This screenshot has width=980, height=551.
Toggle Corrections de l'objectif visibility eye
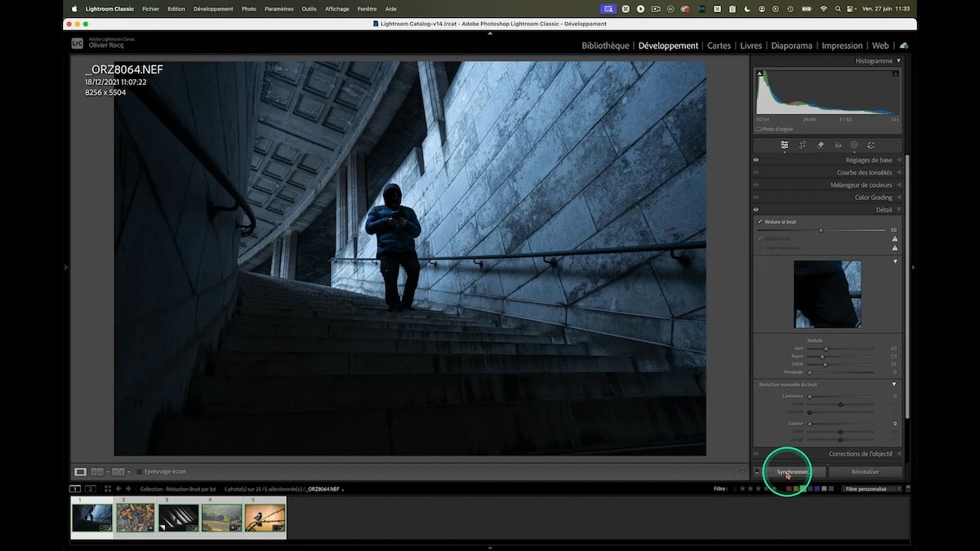[756, 454]
